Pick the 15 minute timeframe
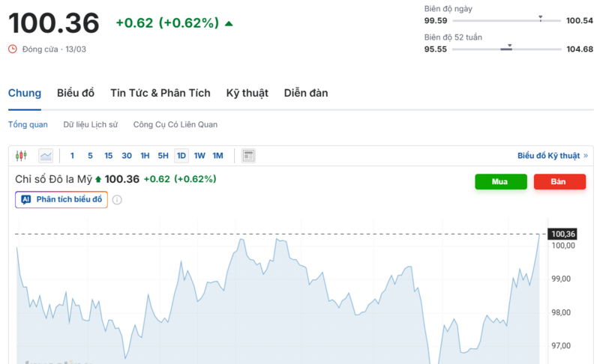Screen dimensions: 600x364 point(109,156)
